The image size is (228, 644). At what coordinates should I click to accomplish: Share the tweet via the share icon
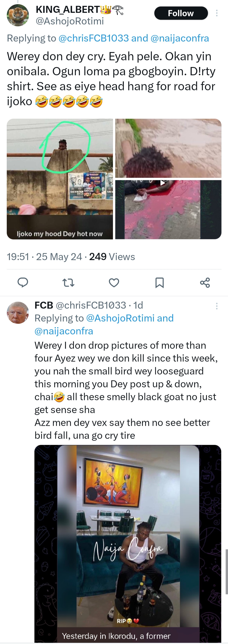coord(205,283)
